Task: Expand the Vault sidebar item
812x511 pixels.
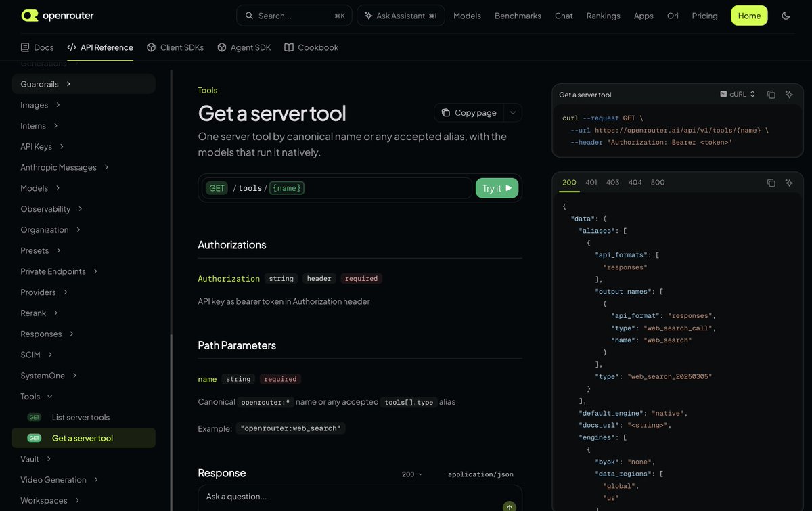Action: click(x=37, y=459)
